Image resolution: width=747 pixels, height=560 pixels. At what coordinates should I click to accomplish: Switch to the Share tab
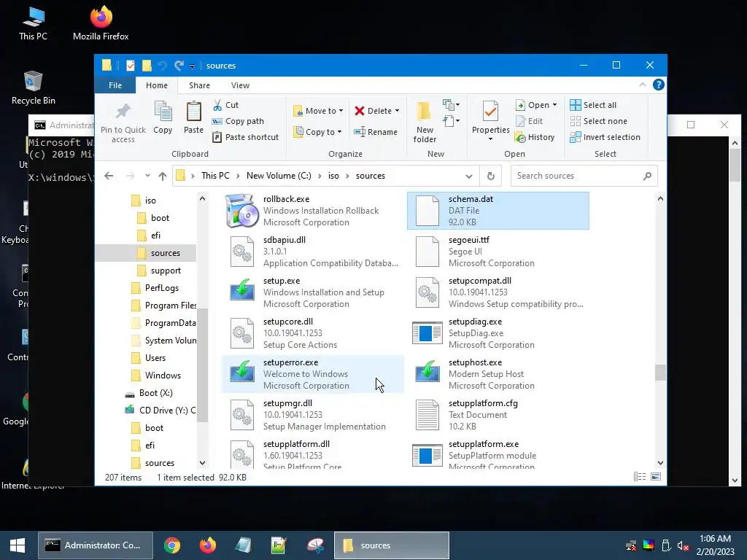(x=199, y=85)
